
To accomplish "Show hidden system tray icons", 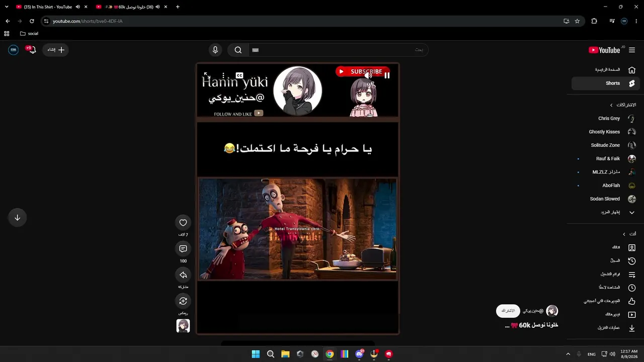I will [x=568, y=354].
